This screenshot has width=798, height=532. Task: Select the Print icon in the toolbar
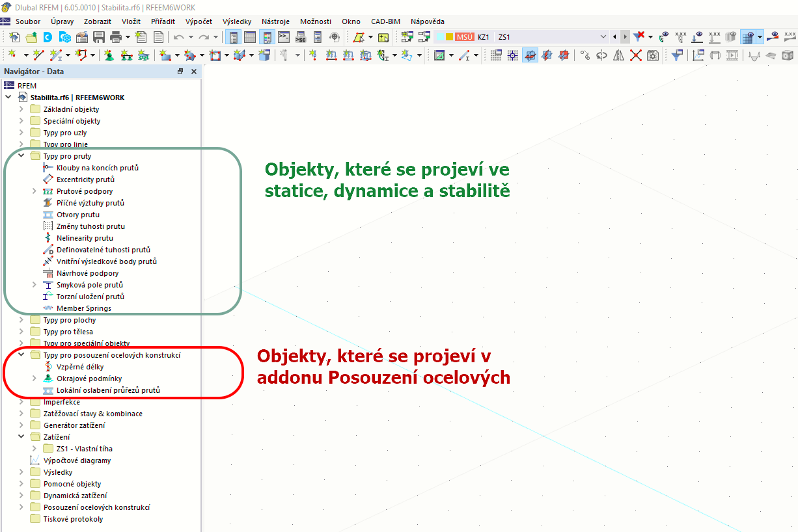tap(115, 37)
